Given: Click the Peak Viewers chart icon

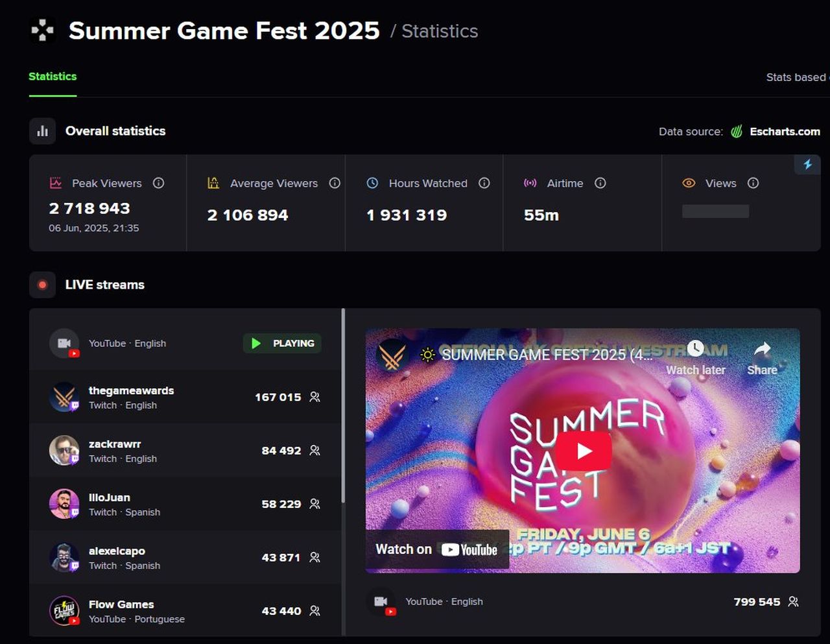Looking at the screenshot, I should (55, 183).
